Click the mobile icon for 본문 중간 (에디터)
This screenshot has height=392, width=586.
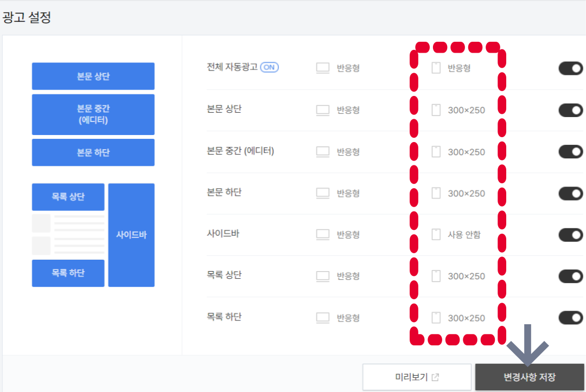point(436,151)
